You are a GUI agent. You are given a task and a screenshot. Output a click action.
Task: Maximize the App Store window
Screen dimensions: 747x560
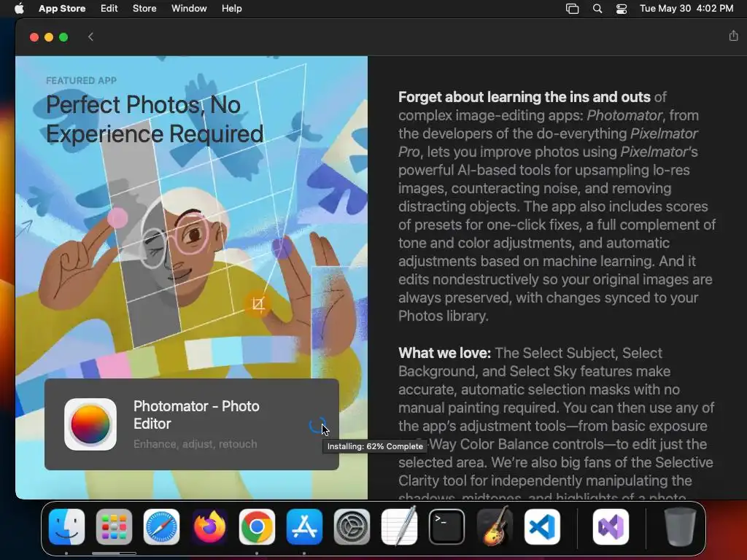(x=63, y=37)
